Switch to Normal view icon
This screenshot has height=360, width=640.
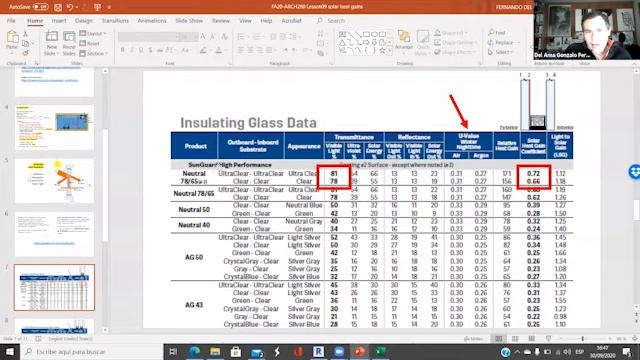499,339
